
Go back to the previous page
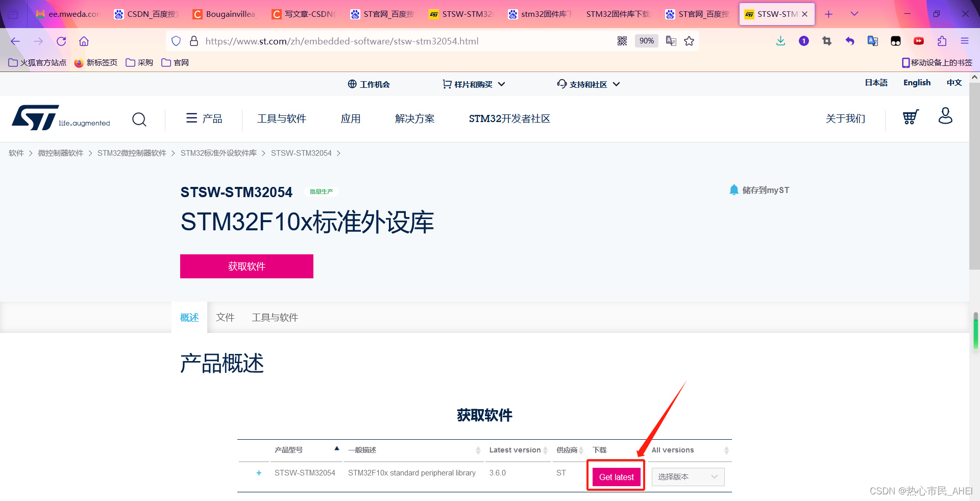pyautogui.click(x=15, y=41)
